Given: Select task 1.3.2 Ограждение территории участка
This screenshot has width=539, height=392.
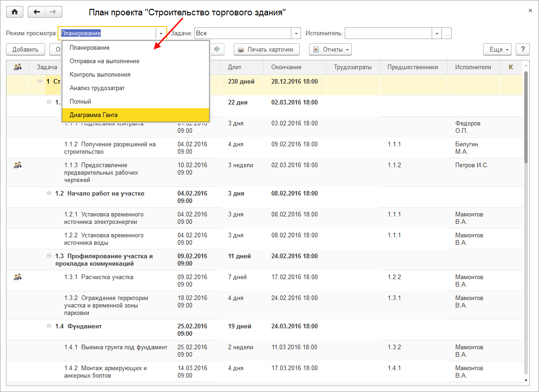Looking at the screenshot, I should pos(106,305).
